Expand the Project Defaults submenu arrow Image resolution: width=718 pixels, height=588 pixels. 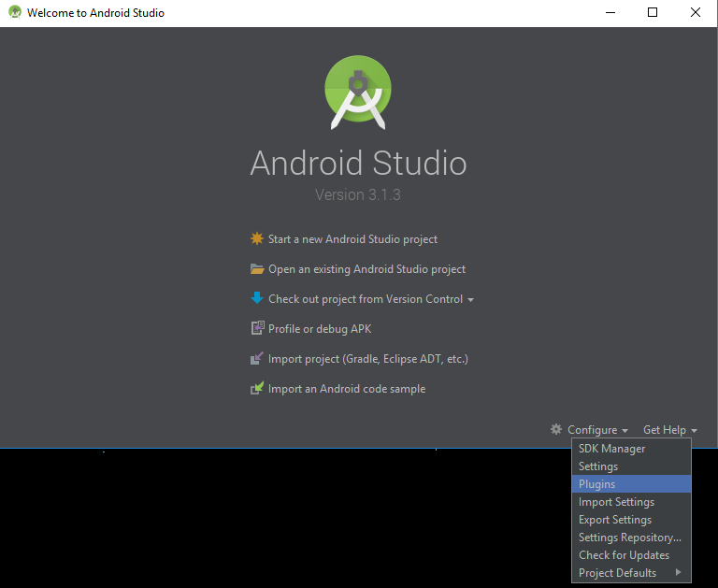[678, 572]
